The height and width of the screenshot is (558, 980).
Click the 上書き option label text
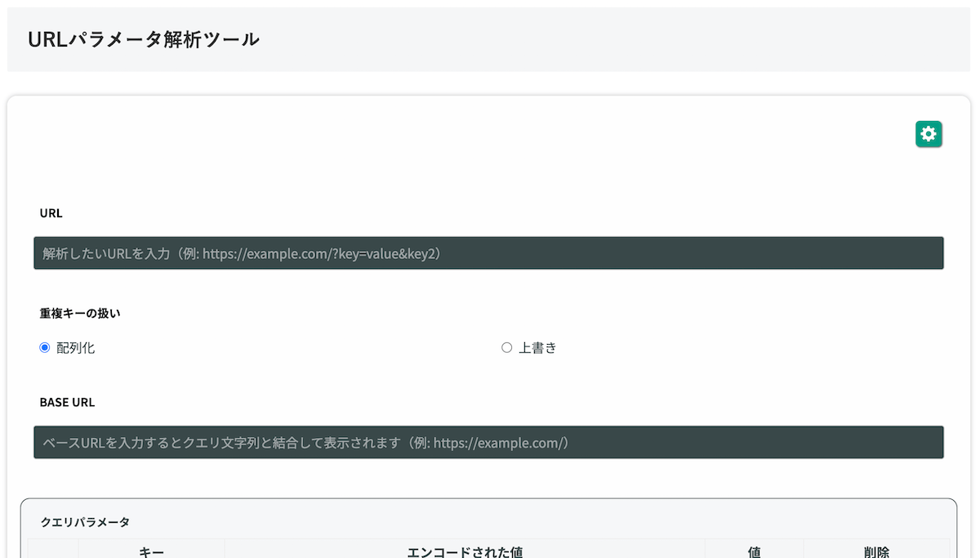click(537, 346)
